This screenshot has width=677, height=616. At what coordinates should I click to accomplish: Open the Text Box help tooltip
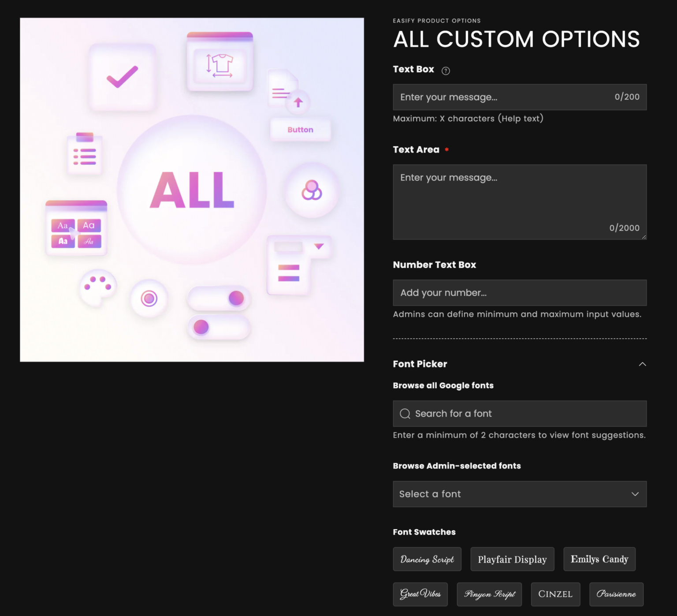coord(445,71)
